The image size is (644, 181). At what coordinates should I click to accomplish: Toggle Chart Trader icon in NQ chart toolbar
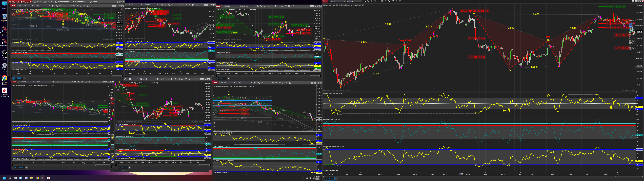point(386,1)
